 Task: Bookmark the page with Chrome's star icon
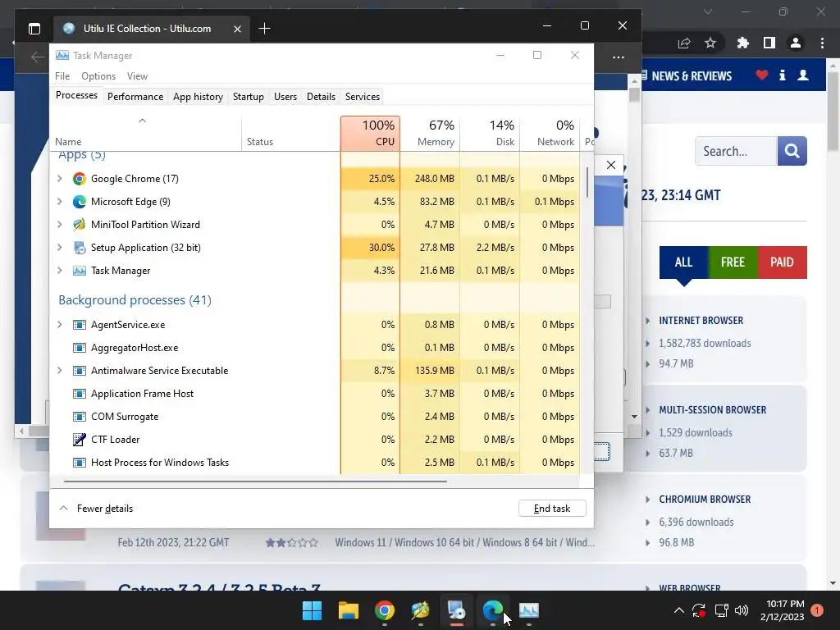710,43
